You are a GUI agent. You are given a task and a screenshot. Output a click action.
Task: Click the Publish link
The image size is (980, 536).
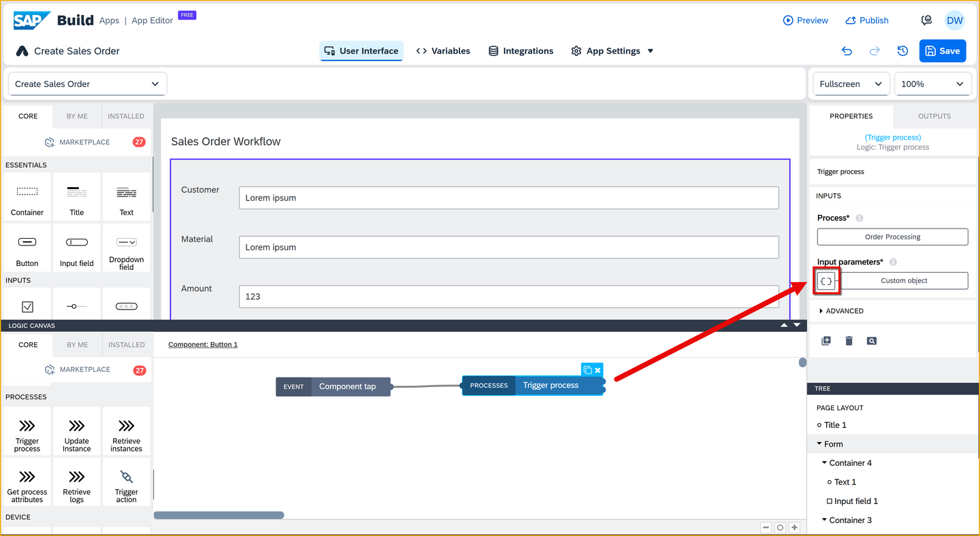coord(867,20)
